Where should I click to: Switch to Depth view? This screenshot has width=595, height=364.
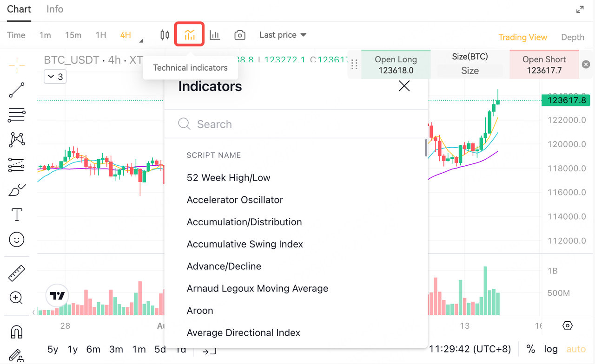(573, 37)
